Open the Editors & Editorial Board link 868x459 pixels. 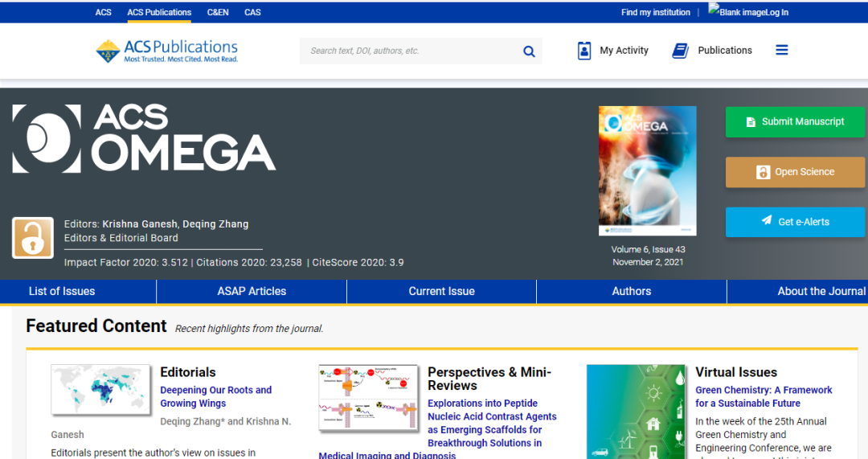121,238
